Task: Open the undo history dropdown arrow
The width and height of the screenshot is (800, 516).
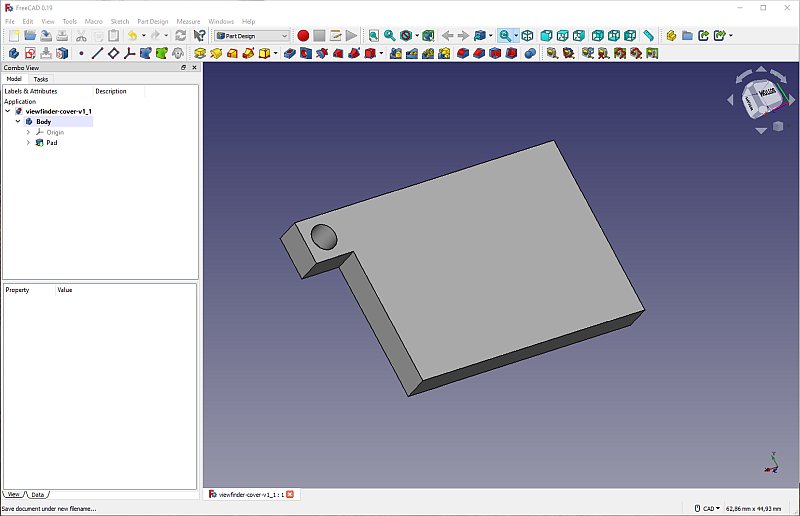Action: coord(143,36)
